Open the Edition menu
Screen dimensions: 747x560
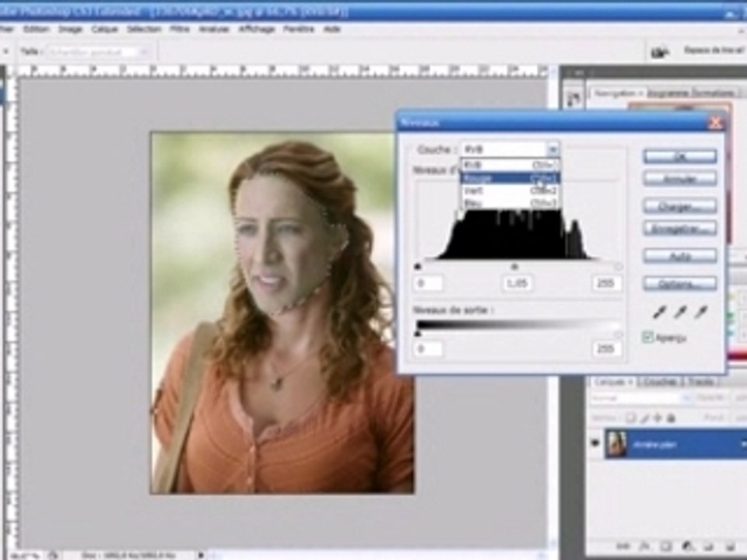[x=37, y=29]
